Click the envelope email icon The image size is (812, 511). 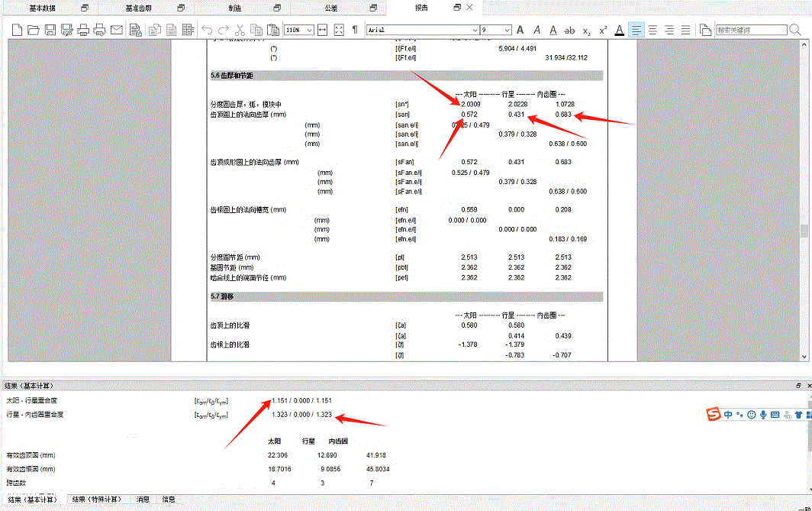coord(117,30)
